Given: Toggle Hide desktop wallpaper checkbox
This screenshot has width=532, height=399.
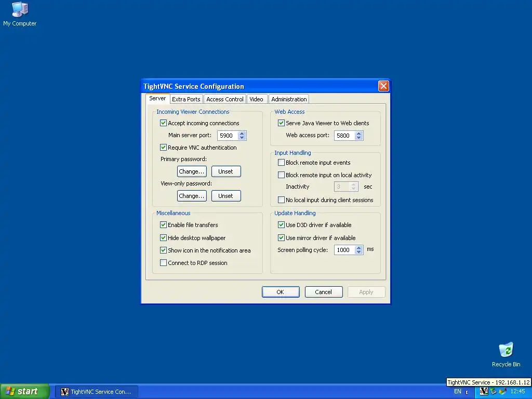Looking at the screenshot, I should 163,237.
